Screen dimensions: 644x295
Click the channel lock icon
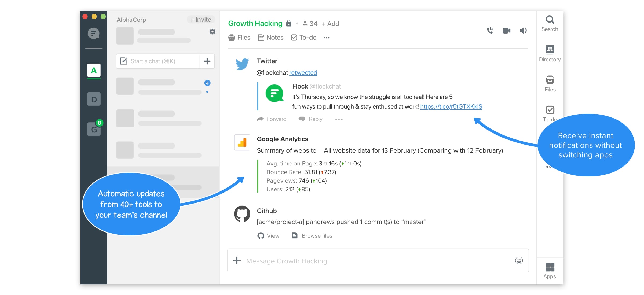pyautogui.click(x=289, y=23)
